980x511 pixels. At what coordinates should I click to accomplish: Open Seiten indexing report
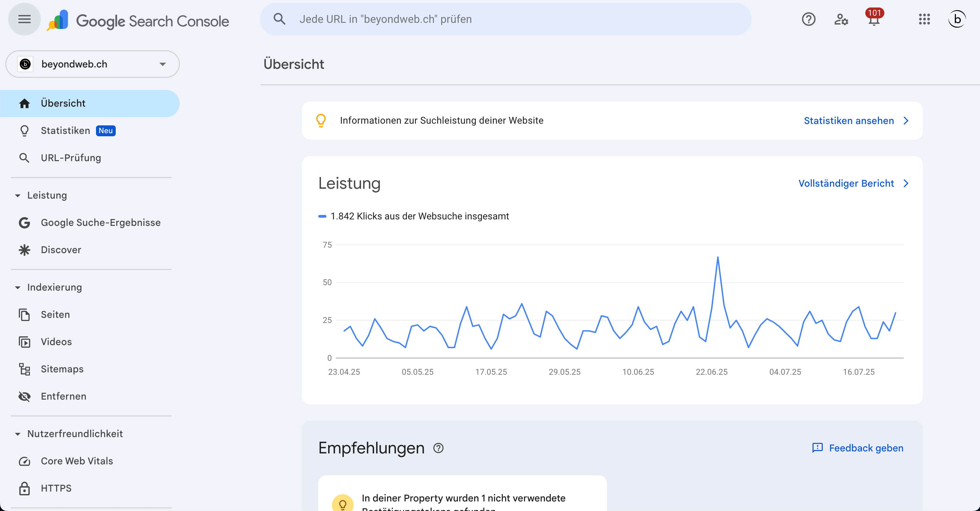(x=90, y=314)
